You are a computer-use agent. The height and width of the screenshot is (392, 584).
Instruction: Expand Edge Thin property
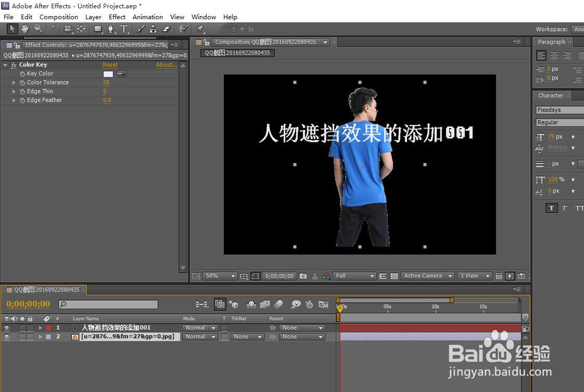tap(14, 91)
